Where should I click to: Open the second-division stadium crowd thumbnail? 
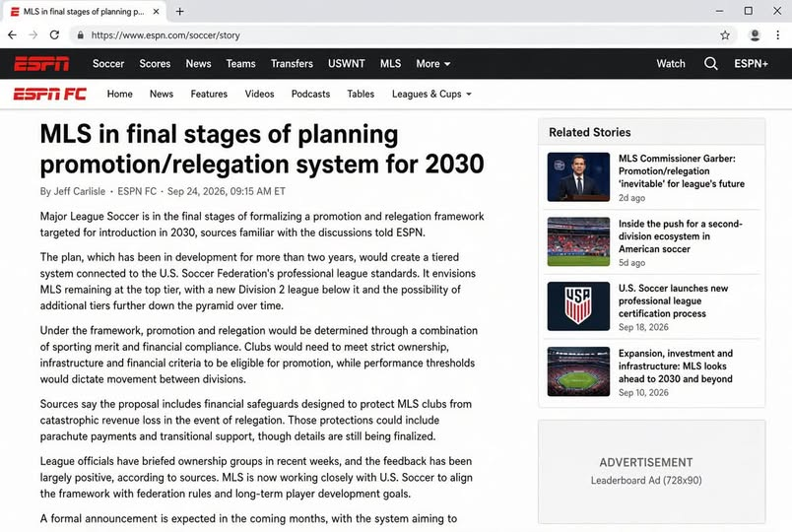click(578, 241)
